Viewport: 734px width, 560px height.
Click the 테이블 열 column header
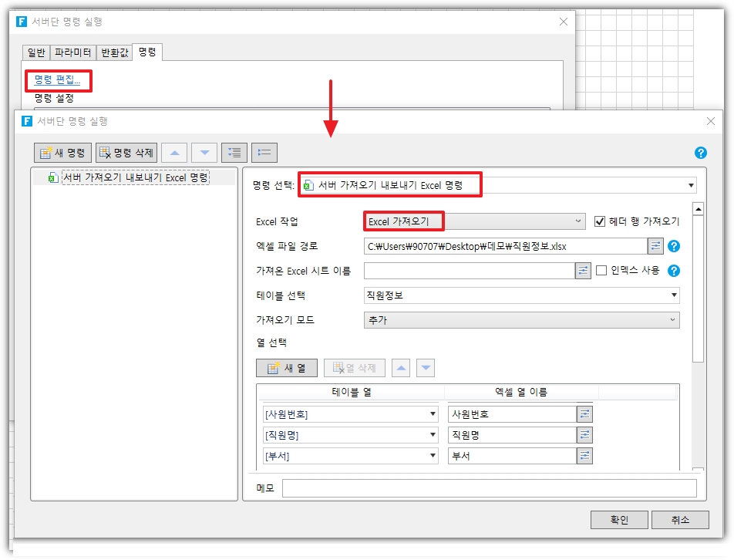pos(351,392)
